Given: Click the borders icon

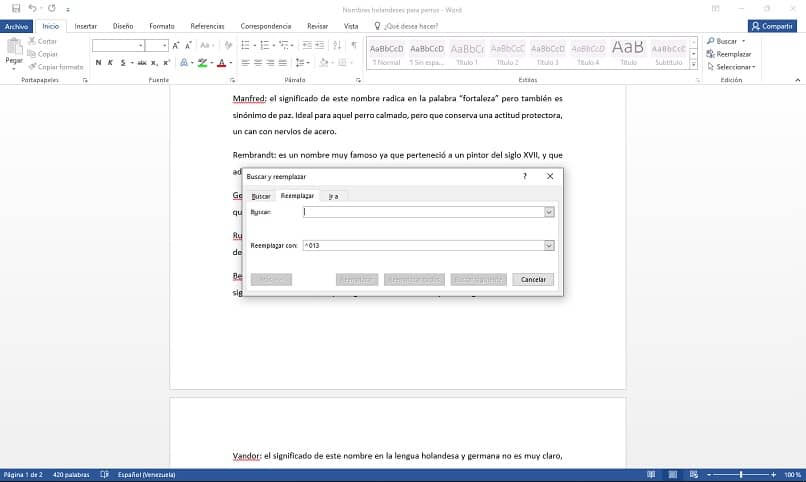Looking at the screenshot, I should tap(342, 63).
